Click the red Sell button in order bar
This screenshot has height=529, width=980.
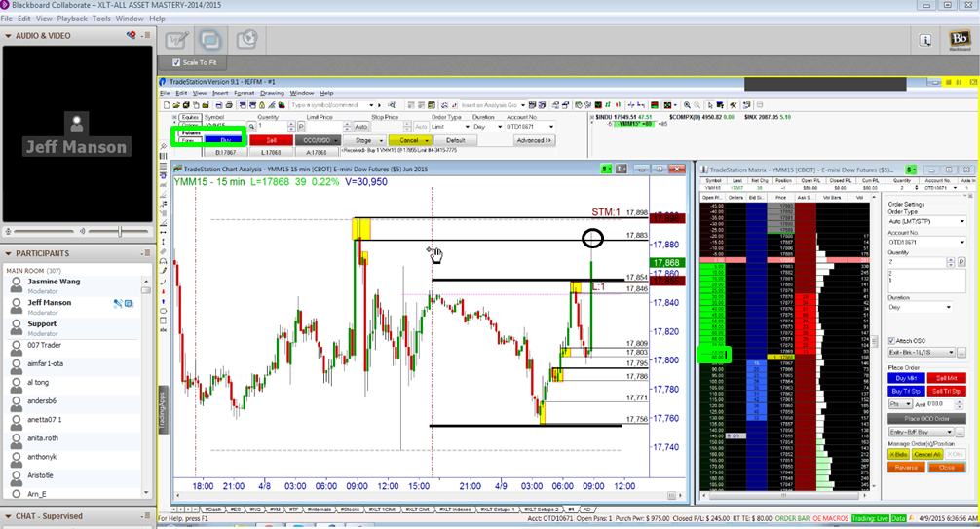pos(271,140)
